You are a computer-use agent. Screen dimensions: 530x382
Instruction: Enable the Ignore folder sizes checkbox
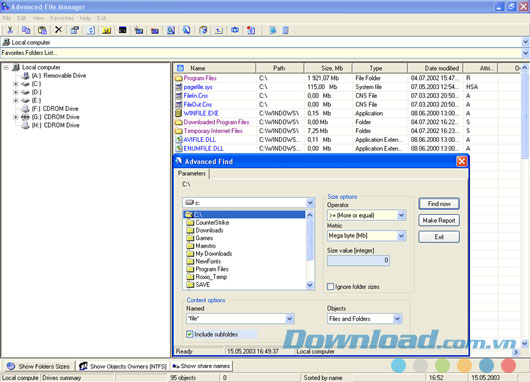(x=331, y=287)
